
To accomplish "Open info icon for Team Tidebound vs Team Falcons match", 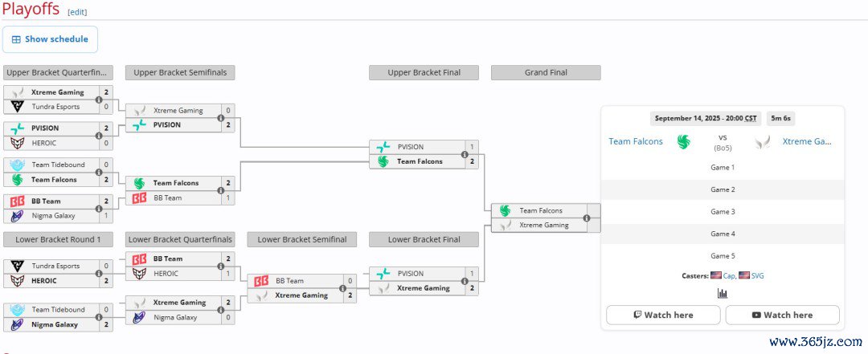I will 99,172.
